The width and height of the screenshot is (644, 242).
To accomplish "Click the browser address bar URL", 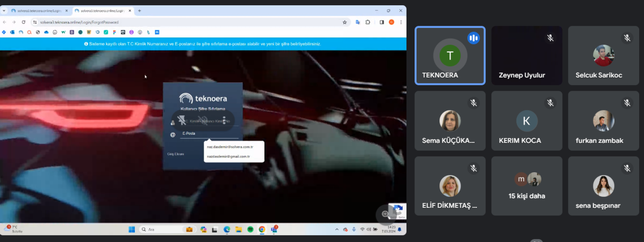I will (79, 22).
